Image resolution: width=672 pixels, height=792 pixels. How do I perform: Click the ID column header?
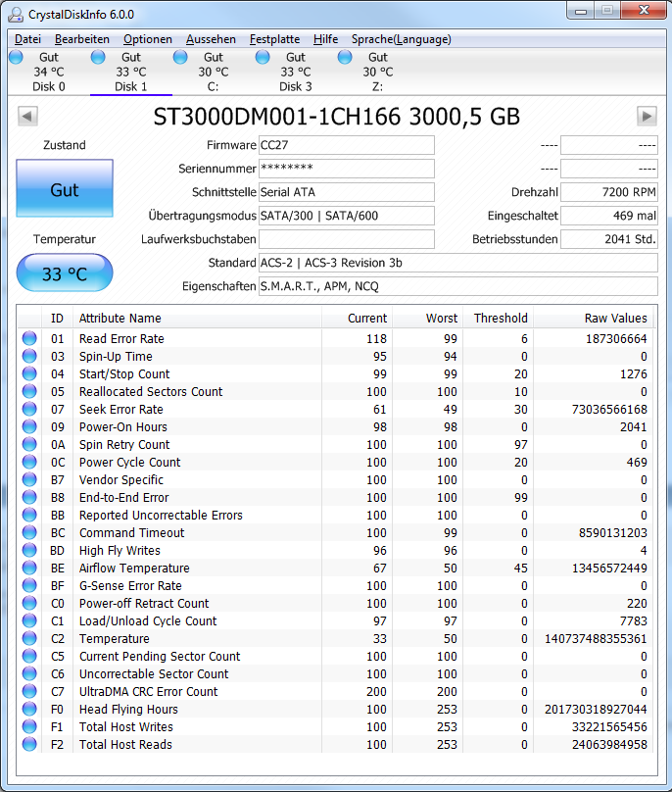pos(57,319)
